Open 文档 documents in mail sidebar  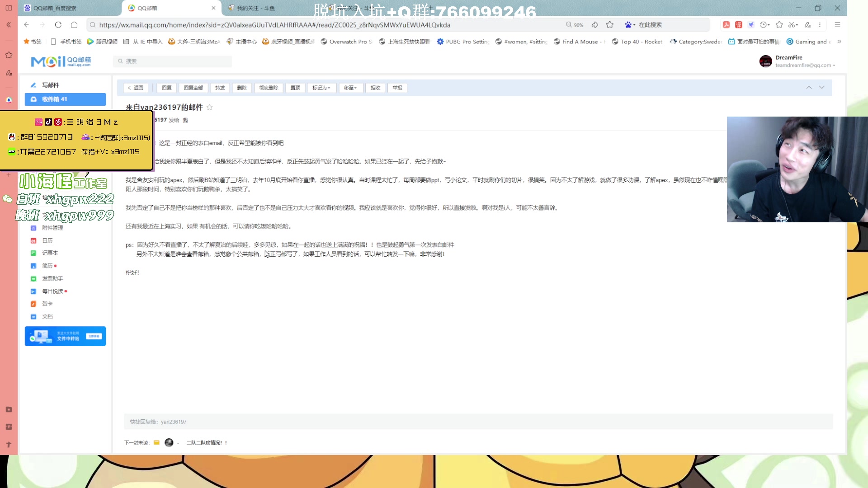[47, 317]
